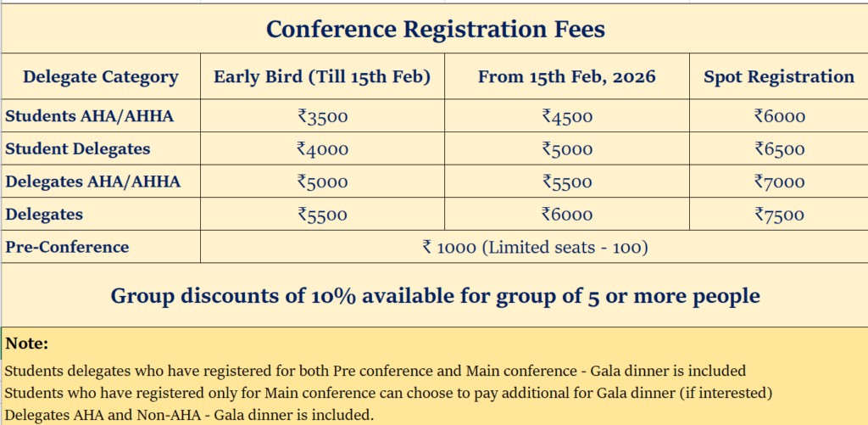Screen dimensions: 868x425
Task: Select the Delegates AHA and Non-AHA note line
Action: 189,415
